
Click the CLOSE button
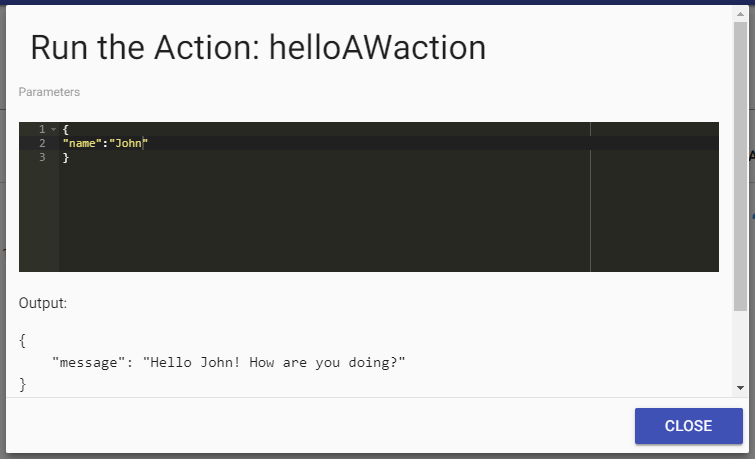click(x=688, y=426)
